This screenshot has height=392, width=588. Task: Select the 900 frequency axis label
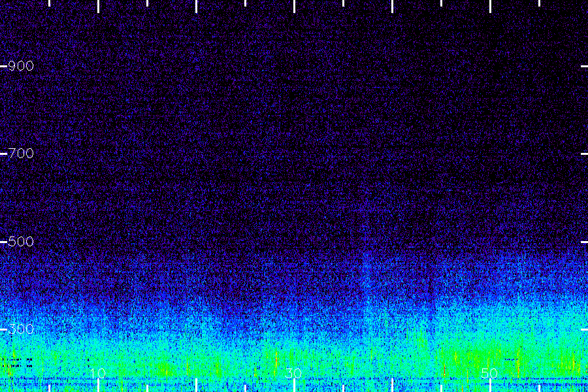(x=21, y=66)
